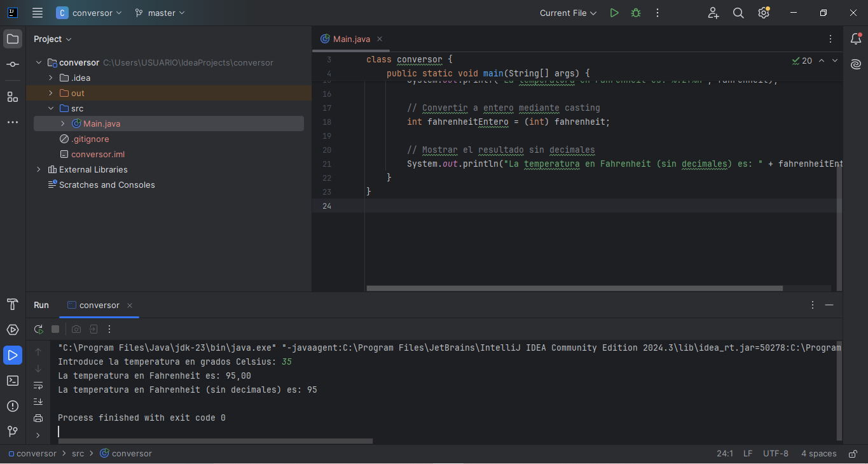Open the Commit tool window
Image resolution: width=868 pixels, height=464 pixels.
(x=13, y=64)
